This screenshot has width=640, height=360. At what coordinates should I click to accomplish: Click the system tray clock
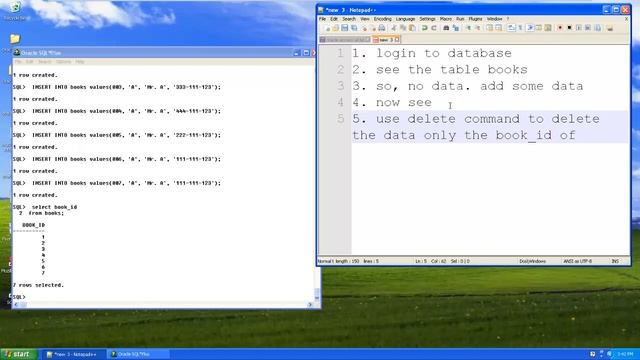(x=624, y=354)
